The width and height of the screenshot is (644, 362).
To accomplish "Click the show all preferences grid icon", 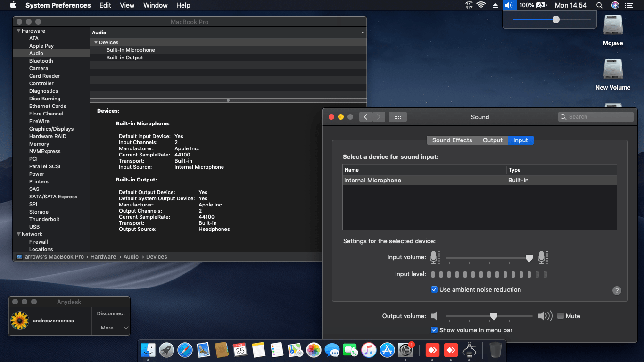I will click(397, 117).
